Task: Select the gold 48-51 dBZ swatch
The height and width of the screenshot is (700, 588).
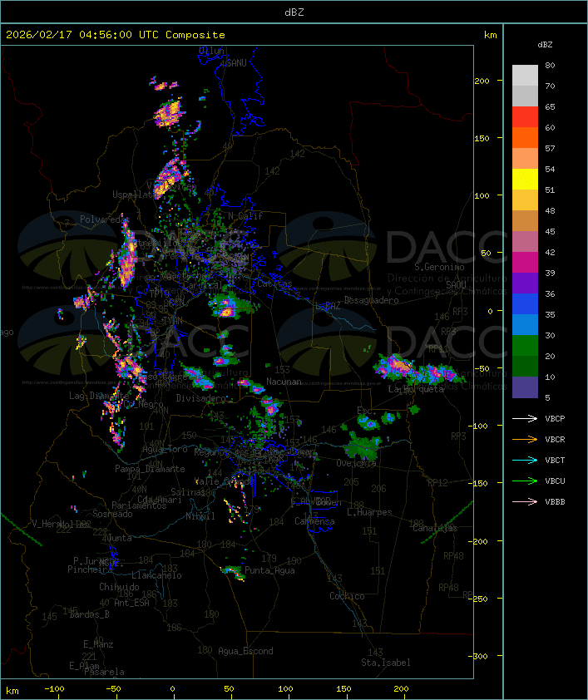Action: pyautogui.click(x=525, y=200)
